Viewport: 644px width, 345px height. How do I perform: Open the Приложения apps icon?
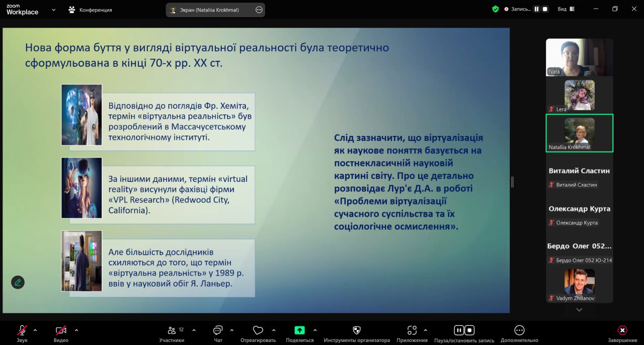click(412, 330)
